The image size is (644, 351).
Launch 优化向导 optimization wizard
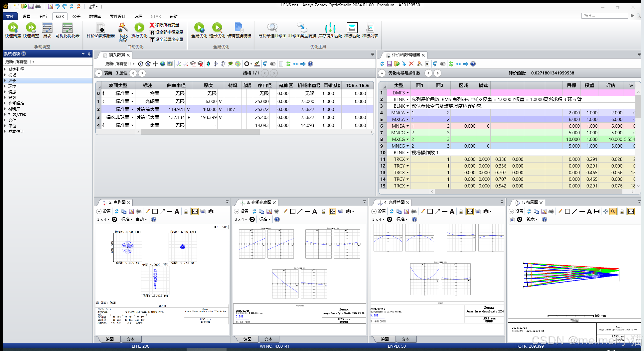pos(123,32)
